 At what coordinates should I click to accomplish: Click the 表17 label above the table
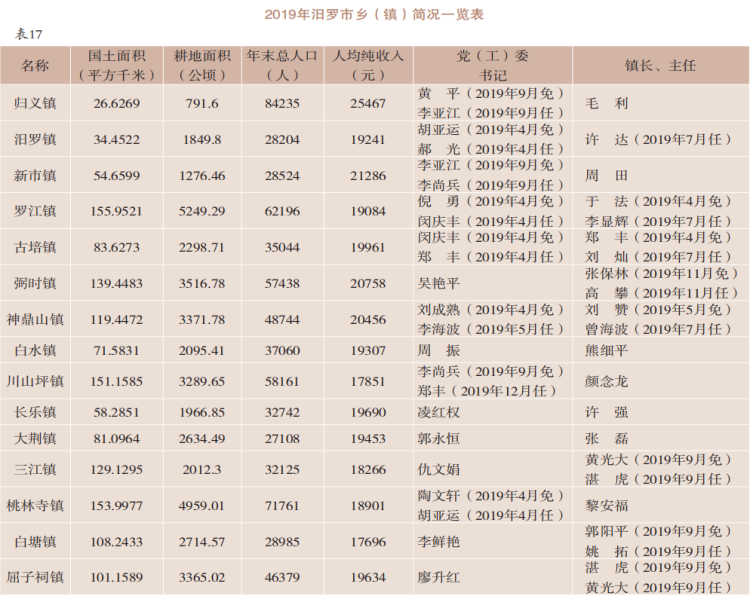[29, 34]
